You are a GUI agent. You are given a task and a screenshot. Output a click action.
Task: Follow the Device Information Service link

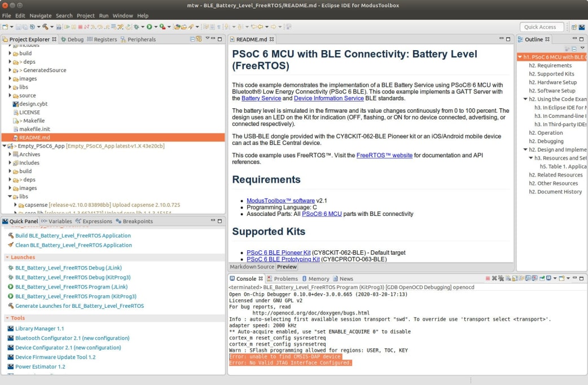coord(328,98)
